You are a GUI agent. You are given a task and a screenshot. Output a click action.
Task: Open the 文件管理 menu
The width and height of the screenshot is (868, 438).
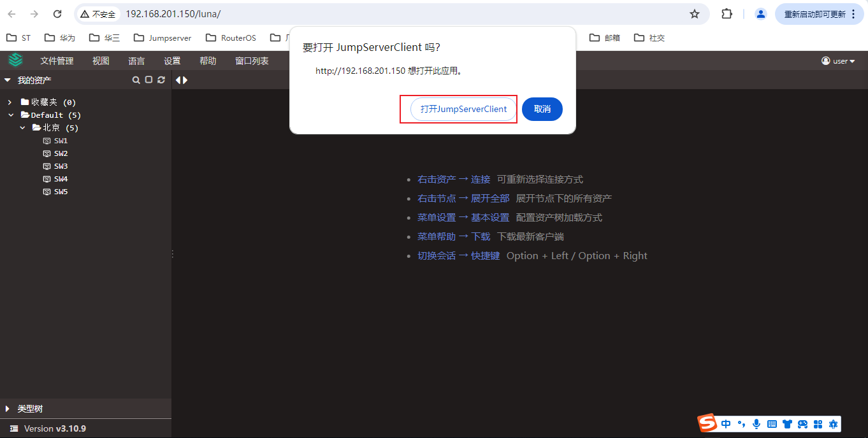57,60
